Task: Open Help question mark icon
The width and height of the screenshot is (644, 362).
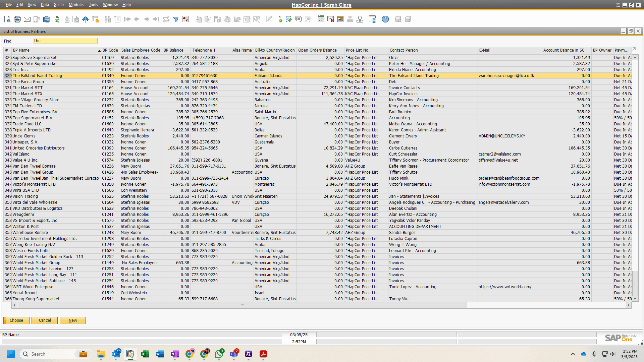Action: [x=385, y=19]
